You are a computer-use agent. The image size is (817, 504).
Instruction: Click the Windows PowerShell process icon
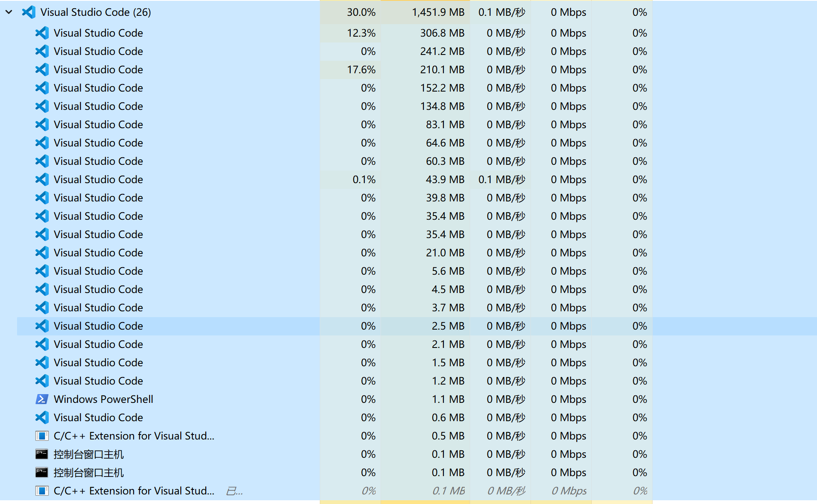[x=42, y=399]
